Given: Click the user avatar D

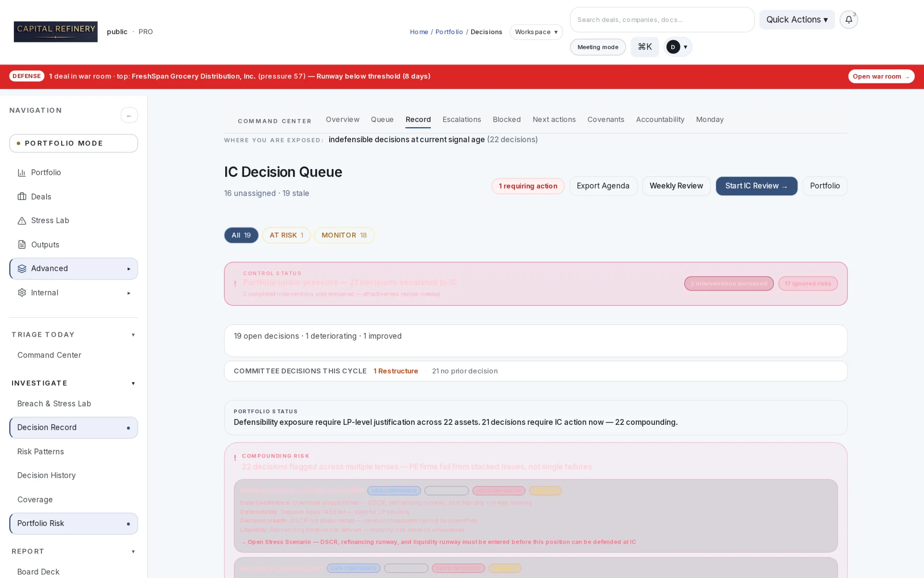Looking at the screenshot, I should 673,47.
